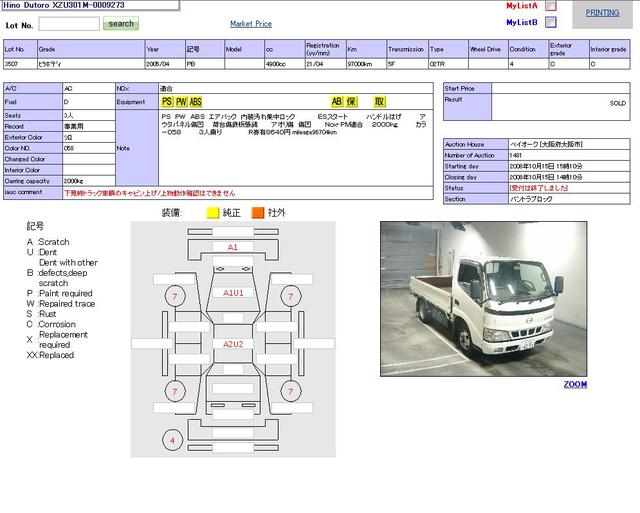Click the 取 equipment badge
Screen dimensions: 640x513
pos(380,102)
